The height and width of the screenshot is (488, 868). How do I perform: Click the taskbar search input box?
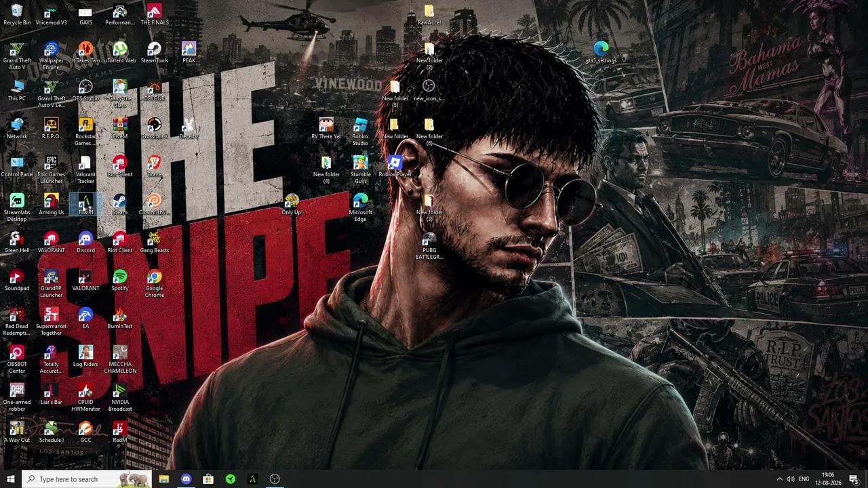[87, 479]
